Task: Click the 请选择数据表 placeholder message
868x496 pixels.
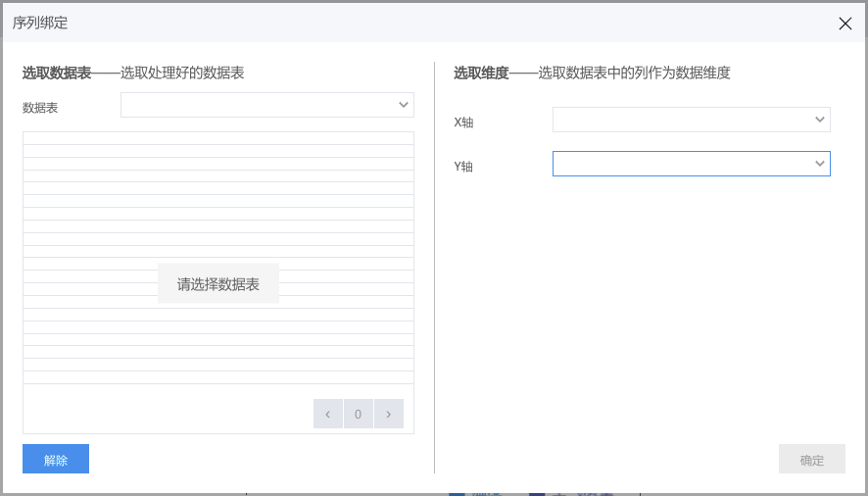Action: click(x=218, y=283)
